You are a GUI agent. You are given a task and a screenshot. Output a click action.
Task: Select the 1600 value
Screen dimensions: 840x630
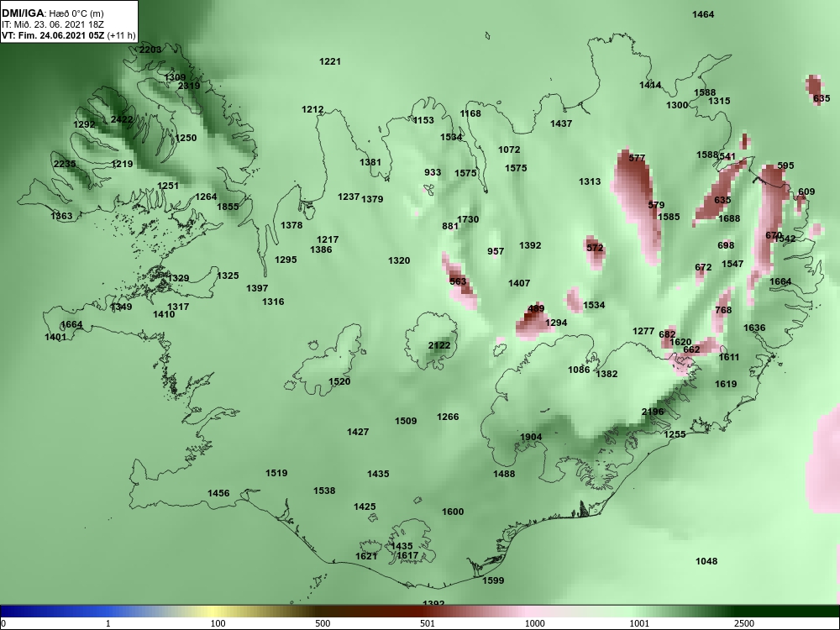[x=453, y=512]
